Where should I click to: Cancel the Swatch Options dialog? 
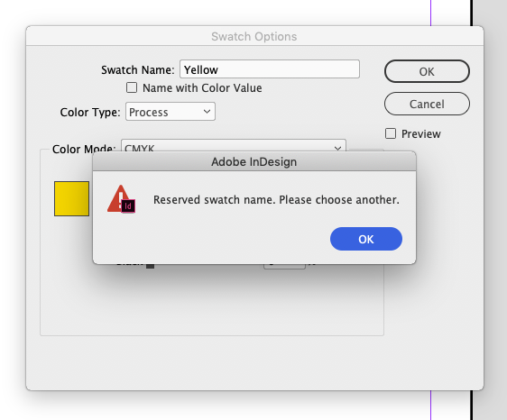pyautogui.click(x=427, y=104)
